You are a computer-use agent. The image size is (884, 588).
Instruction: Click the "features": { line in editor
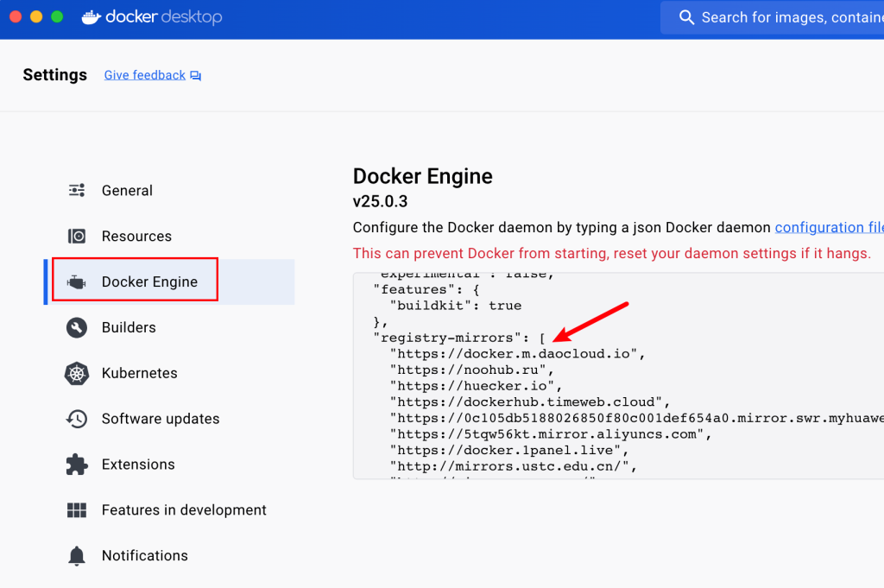[426, 290]
